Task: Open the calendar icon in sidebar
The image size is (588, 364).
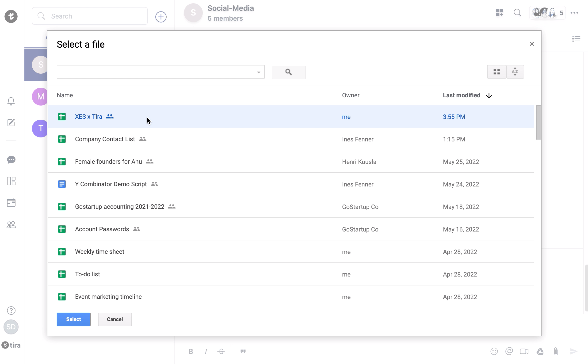Action: (11, 203)
